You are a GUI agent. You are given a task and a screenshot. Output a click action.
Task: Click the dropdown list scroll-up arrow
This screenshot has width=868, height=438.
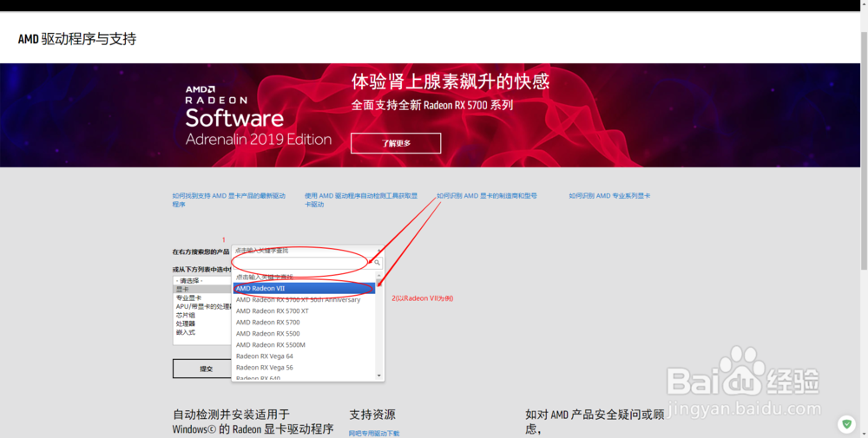[379, 276]
